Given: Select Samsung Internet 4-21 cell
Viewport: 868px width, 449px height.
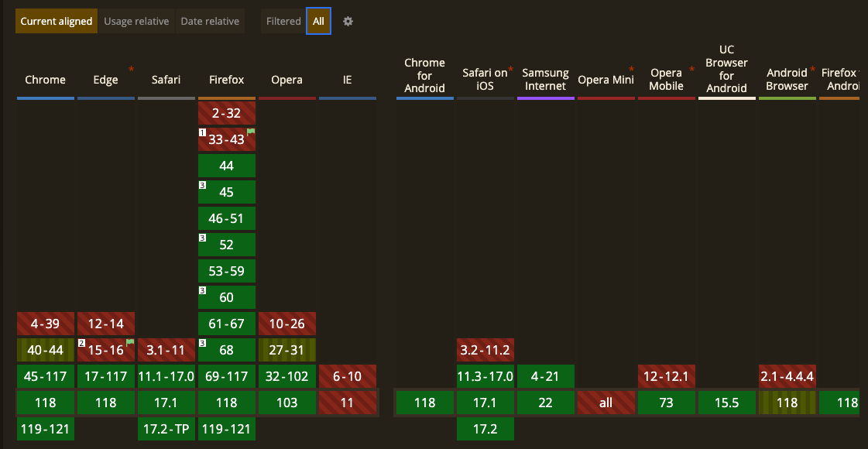Looking at the screenshot, I should pyautogui.click(x=545, y=376).
